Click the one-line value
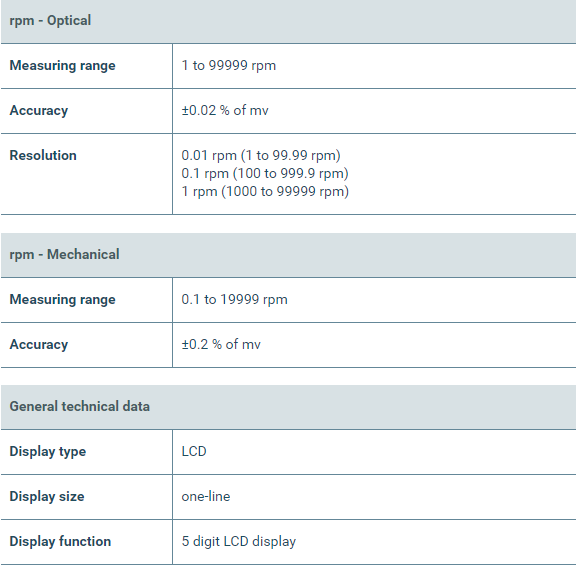The image size is (576, 566). [206, 497]
